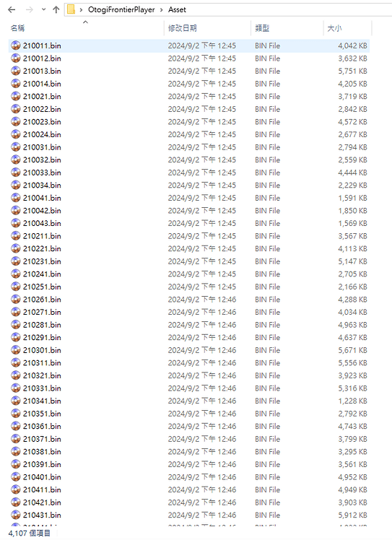This screenshot has height=540, width=392.
Task: Select the 210011.bin file icon
Action: tap(15, 45)
